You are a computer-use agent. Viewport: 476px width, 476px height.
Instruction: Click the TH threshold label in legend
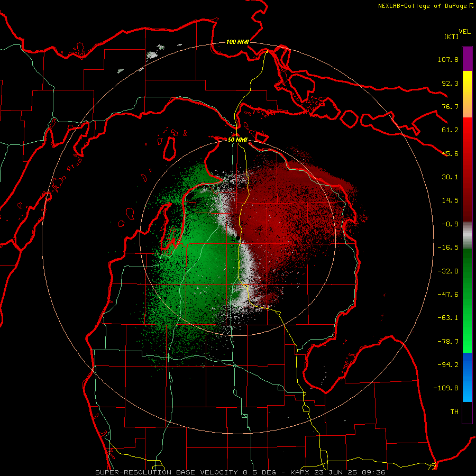click(x=454, y=412)
